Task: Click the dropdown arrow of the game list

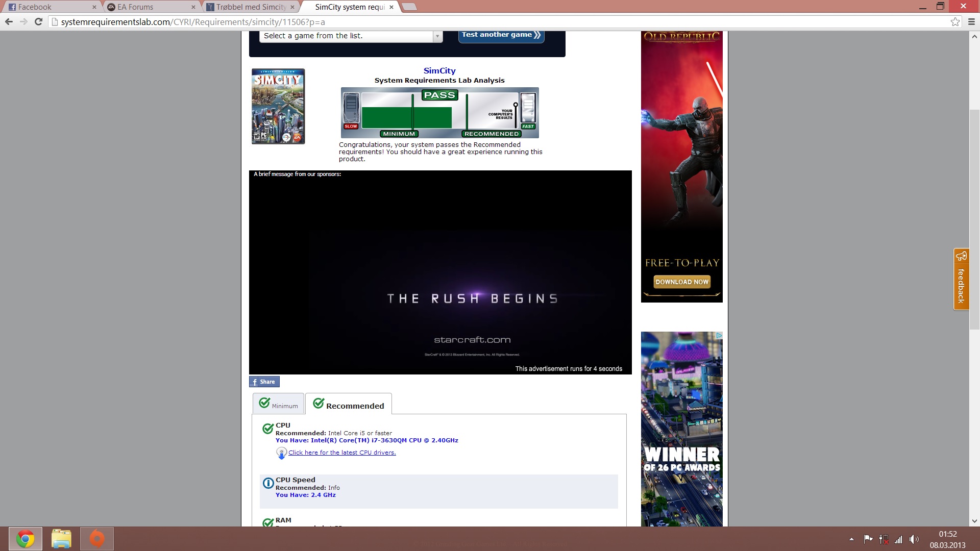Action: pyautogui.click(x=437, y=36)
